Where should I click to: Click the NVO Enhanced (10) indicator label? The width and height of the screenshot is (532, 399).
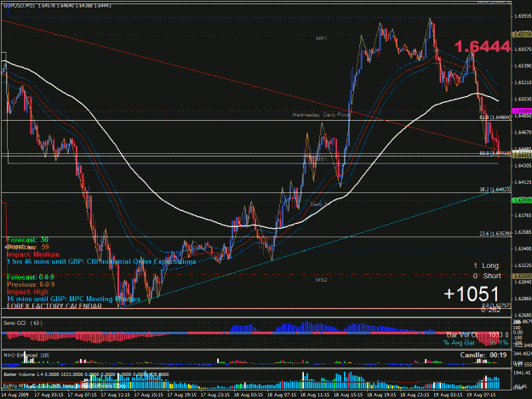coord(26,356)
